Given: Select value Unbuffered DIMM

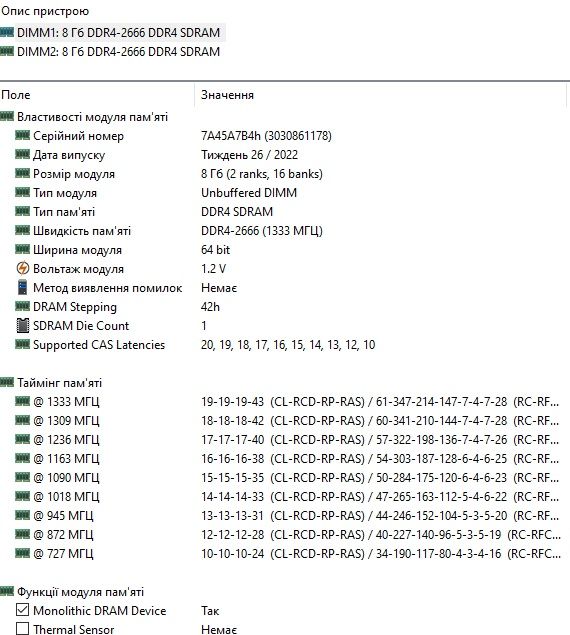Looking at the screenshot, I should [x=249, y=193].
